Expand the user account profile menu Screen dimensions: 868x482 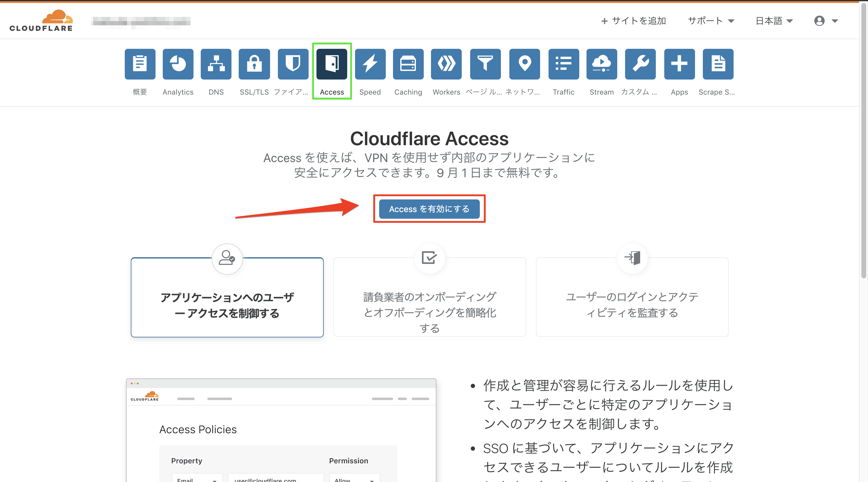coord(826,21)
